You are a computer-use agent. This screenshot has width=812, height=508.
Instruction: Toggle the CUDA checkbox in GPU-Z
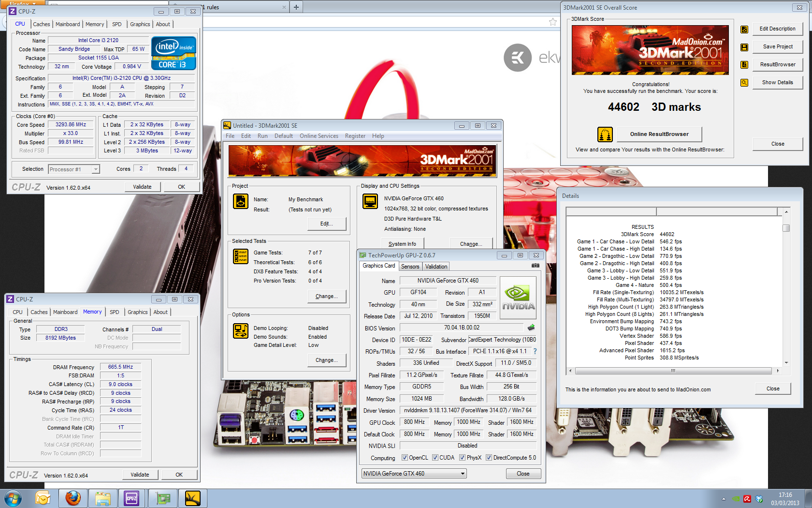(x=435, y=458)
